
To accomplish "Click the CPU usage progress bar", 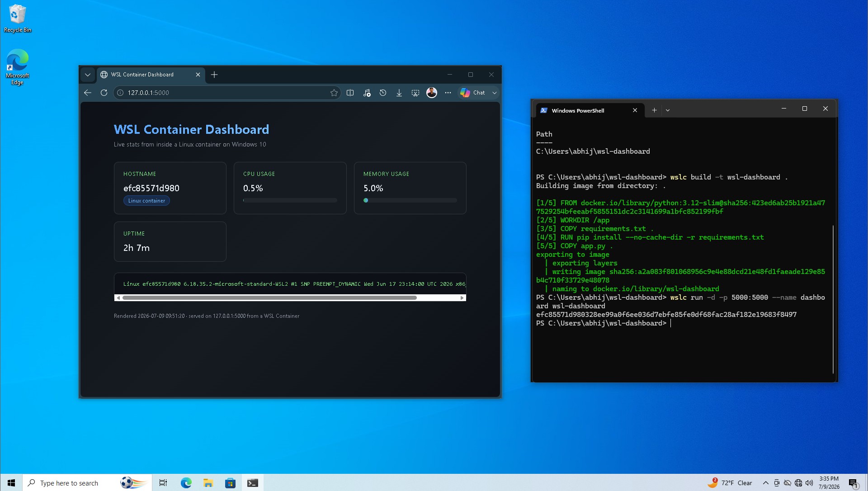I will coord(290,200).
